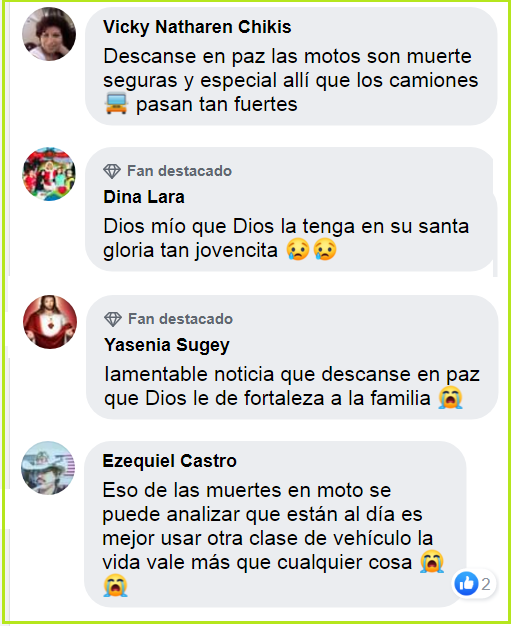The height and width of the screenshot is (626, 512).
Task: Click diamond badge icon above Dina Lara
Action: [x=112, y=171]
